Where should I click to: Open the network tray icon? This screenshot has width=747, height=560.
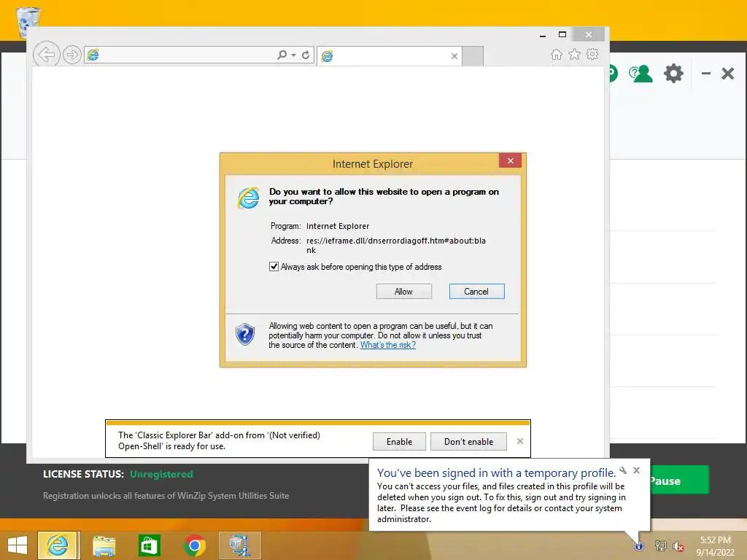coord(660,546)
